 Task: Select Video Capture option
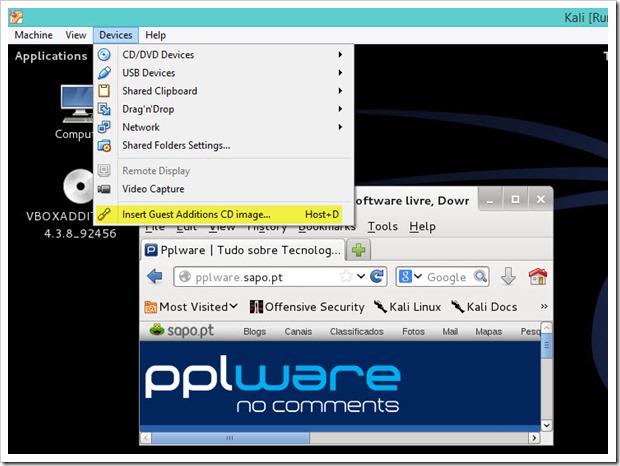tap(223, 189)
